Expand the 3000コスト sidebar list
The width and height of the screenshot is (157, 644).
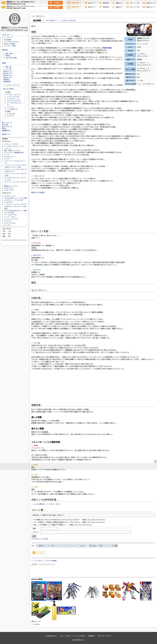8,71
